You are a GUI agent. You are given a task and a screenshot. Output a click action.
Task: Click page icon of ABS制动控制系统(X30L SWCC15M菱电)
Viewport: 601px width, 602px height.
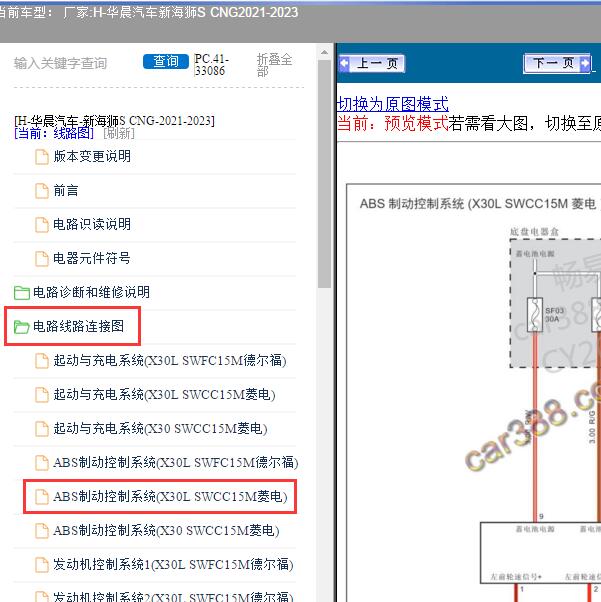click(41, 497)
